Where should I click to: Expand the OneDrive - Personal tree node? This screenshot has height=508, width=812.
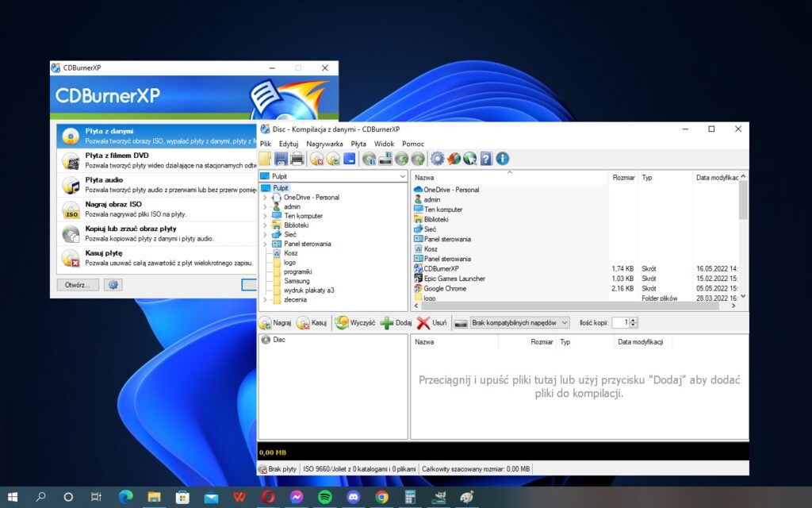(x=265, y=198)
